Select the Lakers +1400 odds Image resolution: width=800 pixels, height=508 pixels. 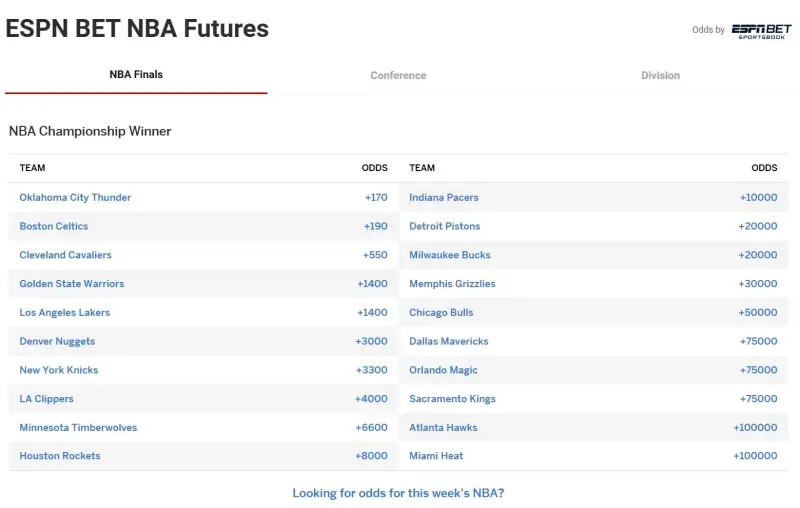(372, 313)
